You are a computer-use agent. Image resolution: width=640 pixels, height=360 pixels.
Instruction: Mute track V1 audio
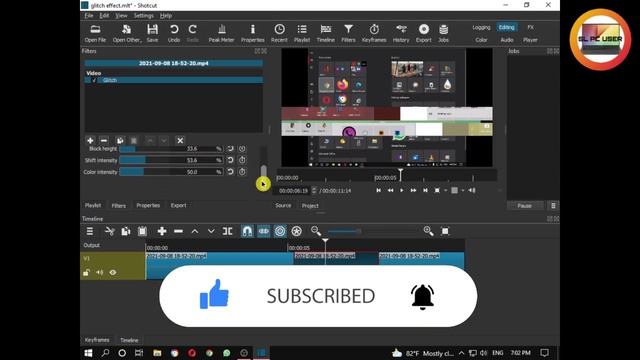(100, 272)
